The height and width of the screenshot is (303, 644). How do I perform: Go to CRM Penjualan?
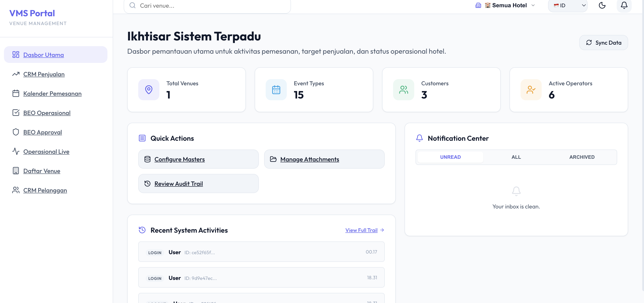(x=56, y=74)
